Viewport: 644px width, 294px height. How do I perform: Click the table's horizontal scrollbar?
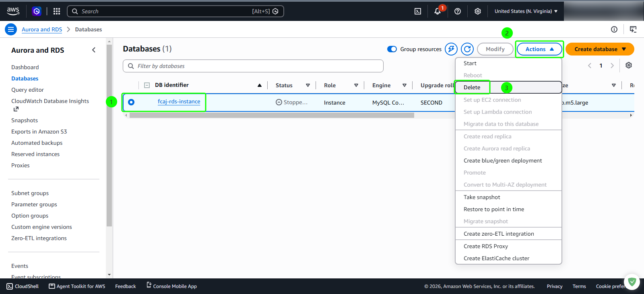[x=272, y=115]
